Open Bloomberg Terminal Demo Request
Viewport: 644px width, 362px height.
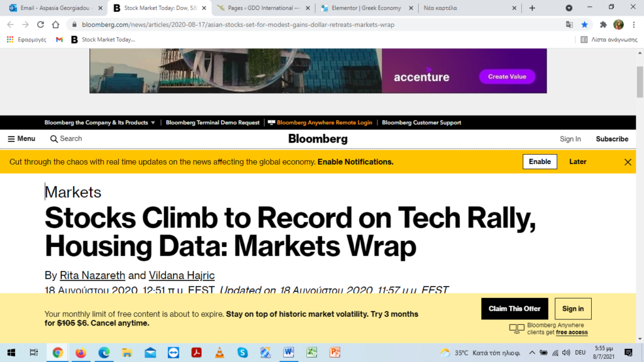point(213,123)
